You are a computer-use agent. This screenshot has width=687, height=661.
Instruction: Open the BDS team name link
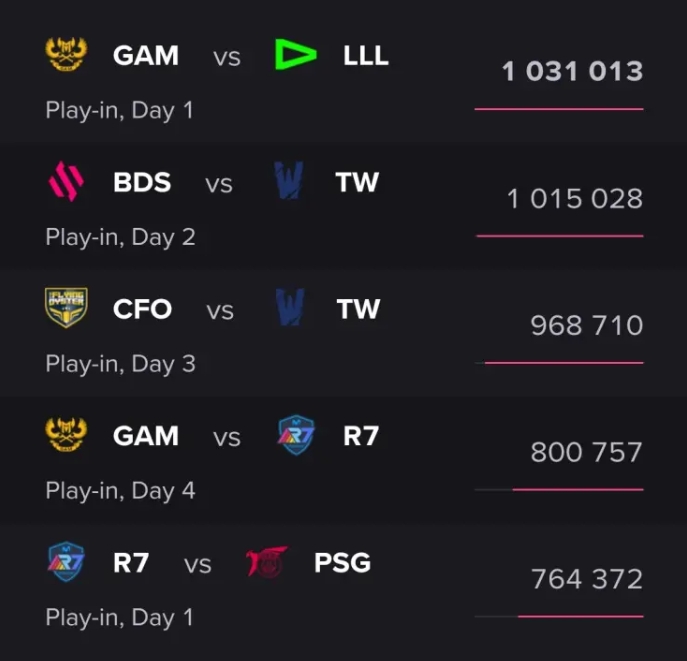coord(142,182)
